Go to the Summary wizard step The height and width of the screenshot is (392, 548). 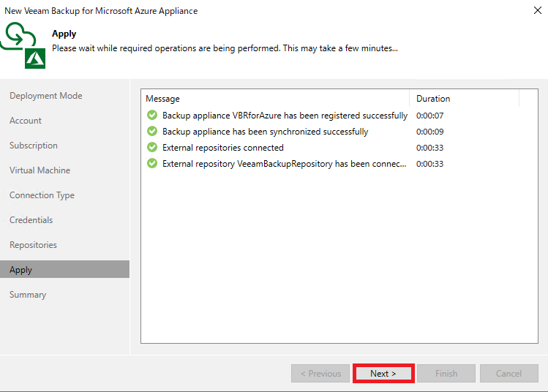[x=28, y=295]
